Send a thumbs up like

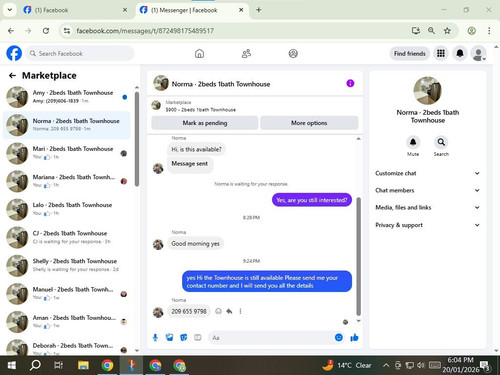[x=354, y=338]
